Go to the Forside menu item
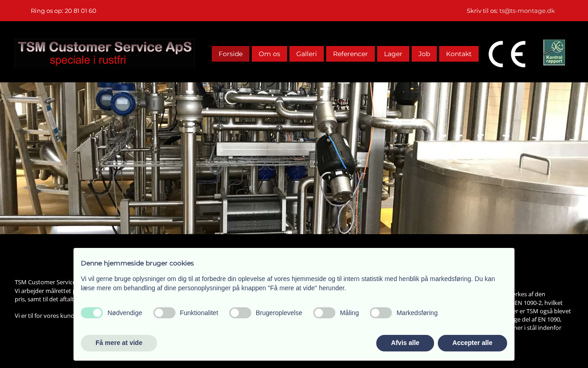Viewport: 588px width, 368px height. coord(231,54)
